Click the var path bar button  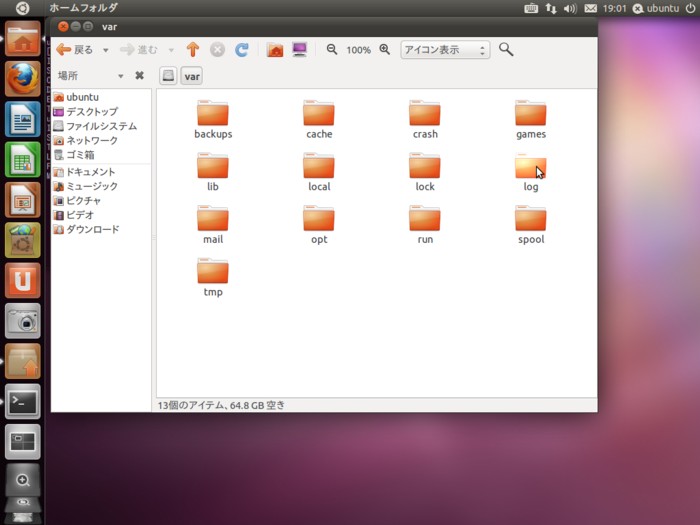click(x=192, y=76)
